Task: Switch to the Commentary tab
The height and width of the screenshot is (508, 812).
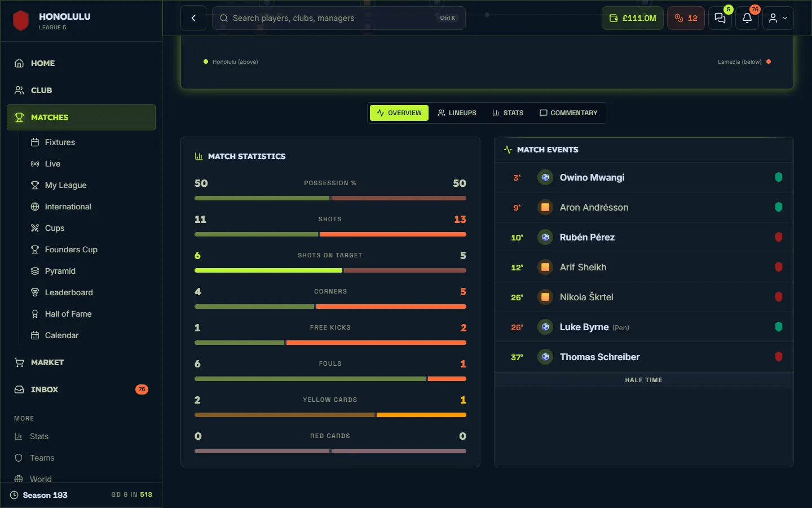Action: coord(568,113)
